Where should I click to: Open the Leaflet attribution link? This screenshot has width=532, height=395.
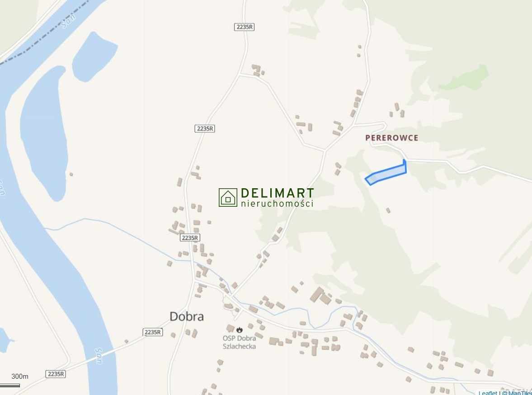click(x=488, y=393)
